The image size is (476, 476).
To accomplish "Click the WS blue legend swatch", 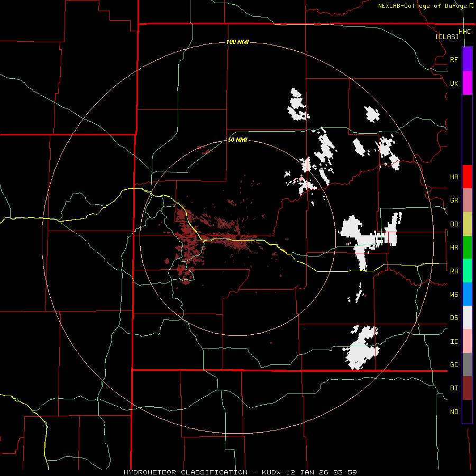I will pos(467,294).
